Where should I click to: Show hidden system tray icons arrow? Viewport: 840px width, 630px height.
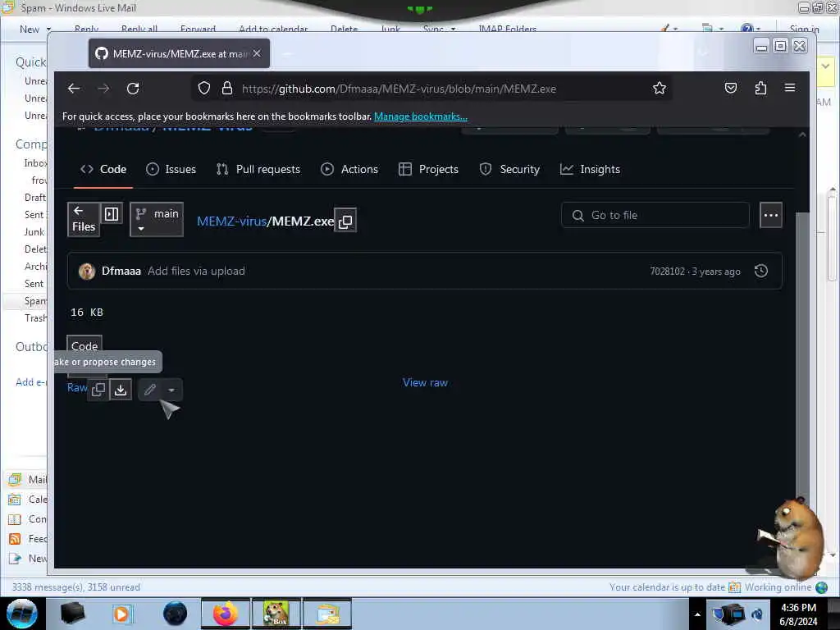click(x=697, y=614)
